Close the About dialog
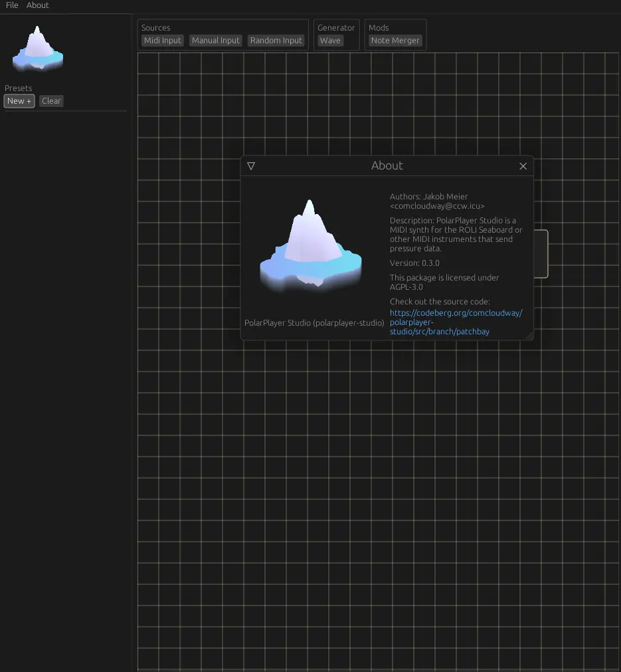The width and height of the screenshot is (621, 672). click(523, 166)
